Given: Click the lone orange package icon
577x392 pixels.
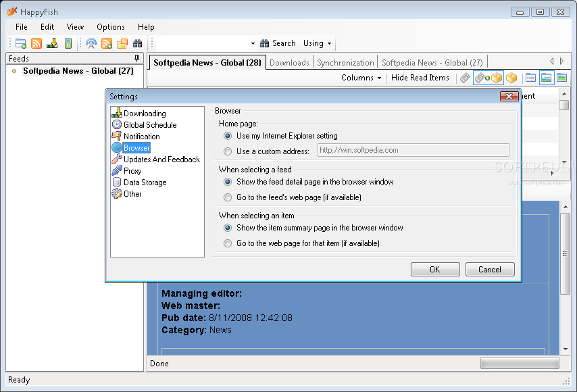Looking at the screenshot, I should click(x=511, y=78).
